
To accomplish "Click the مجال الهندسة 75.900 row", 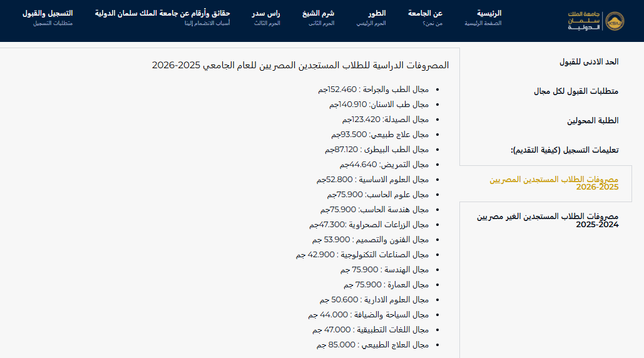I will [384, 270].
